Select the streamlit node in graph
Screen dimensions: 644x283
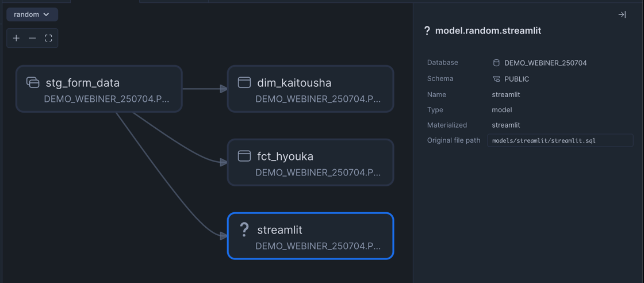[x=310, y=236]
